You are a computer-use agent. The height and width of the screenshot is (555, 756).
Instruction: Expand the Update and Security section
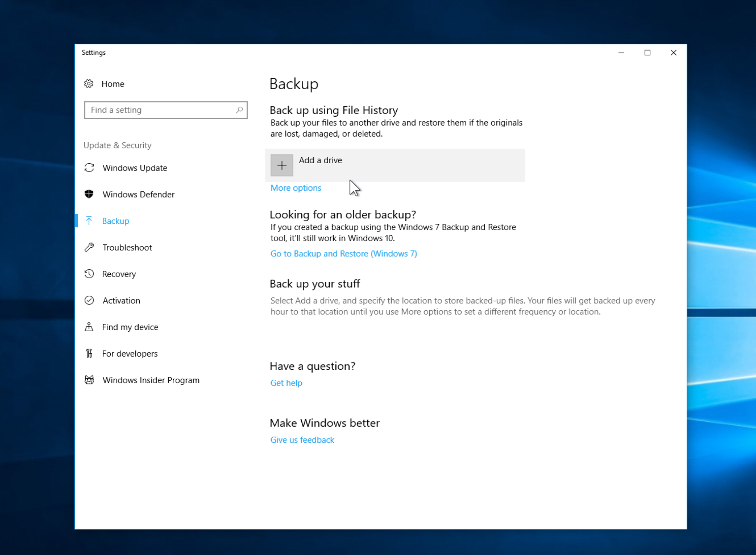click(117, 145)
